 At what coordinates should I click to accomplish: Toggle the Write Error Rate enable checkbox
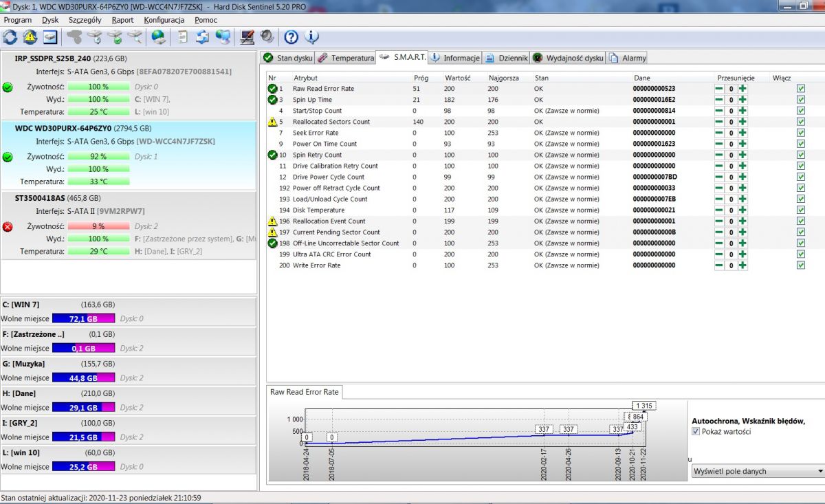point(801,265)
